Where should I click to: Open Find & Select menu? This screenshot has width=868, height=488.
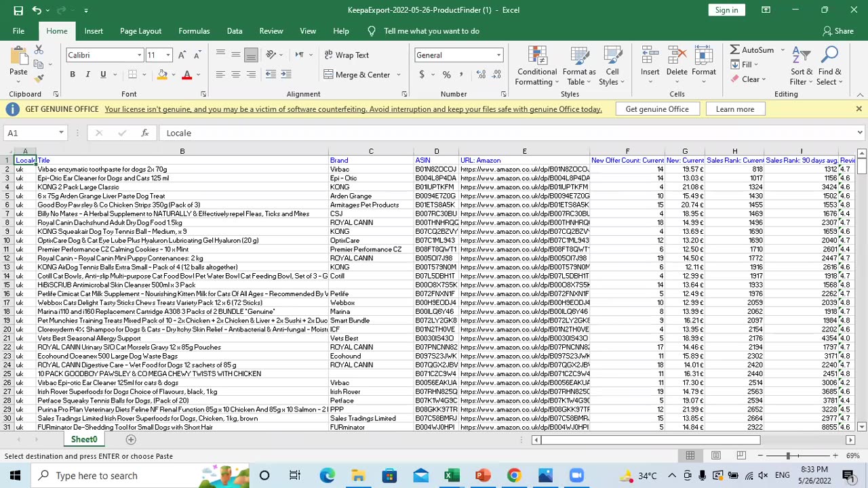tap(829, 66)
